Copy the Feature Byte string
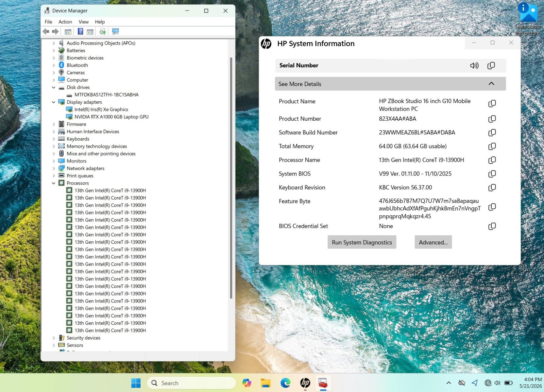The image size is (544, 392). point(492,207)
